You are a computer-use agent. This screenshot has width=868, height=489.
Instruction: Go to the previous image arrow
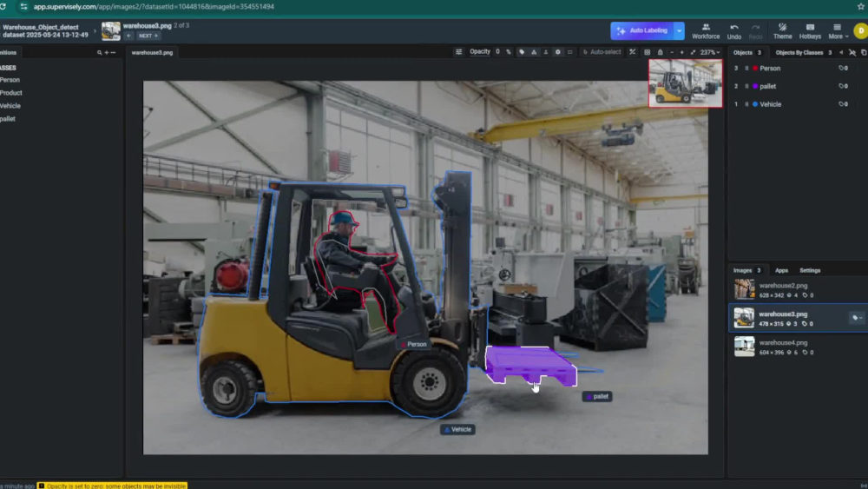[x=128, y=36]
